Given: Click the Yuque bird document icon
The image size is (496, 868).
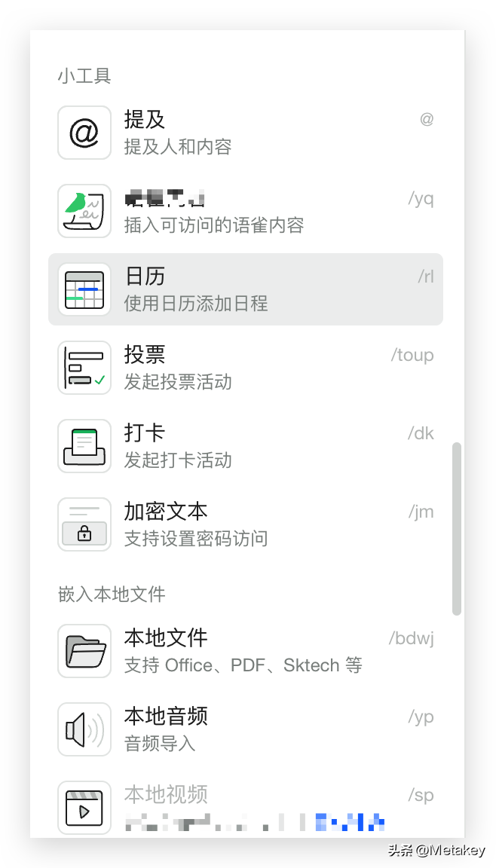Looking at the screenshot, I should (x=84, y=211).
